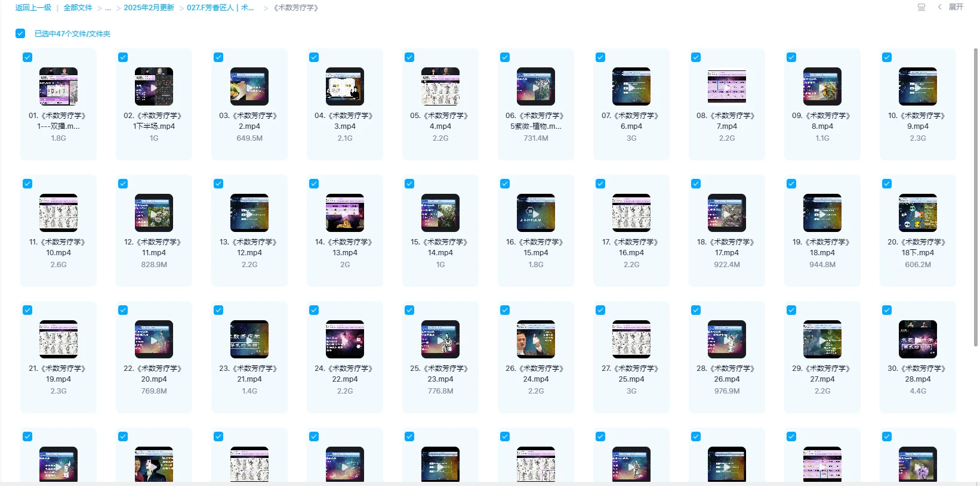Open 全部文件 breadcrumb link

click(x=78, y=8)
